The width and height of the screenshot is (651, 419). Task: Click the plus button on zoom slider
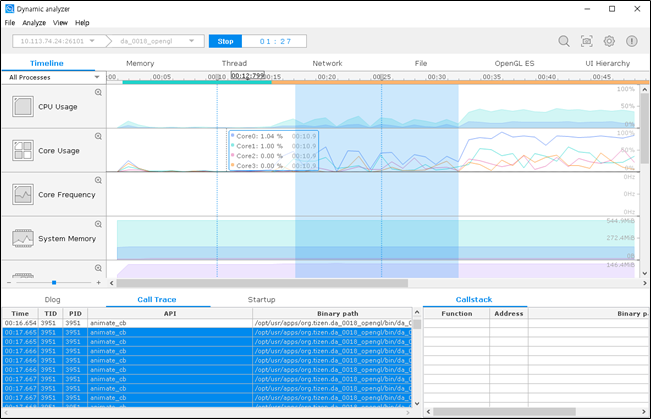(x=98, y=283)
